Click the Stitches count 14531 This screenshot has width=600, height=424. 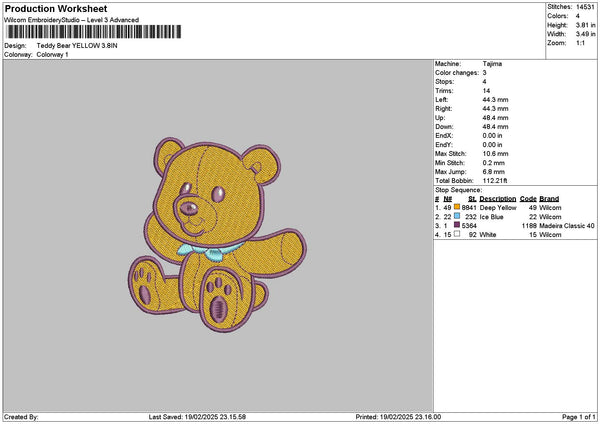[x=585, y=7]
